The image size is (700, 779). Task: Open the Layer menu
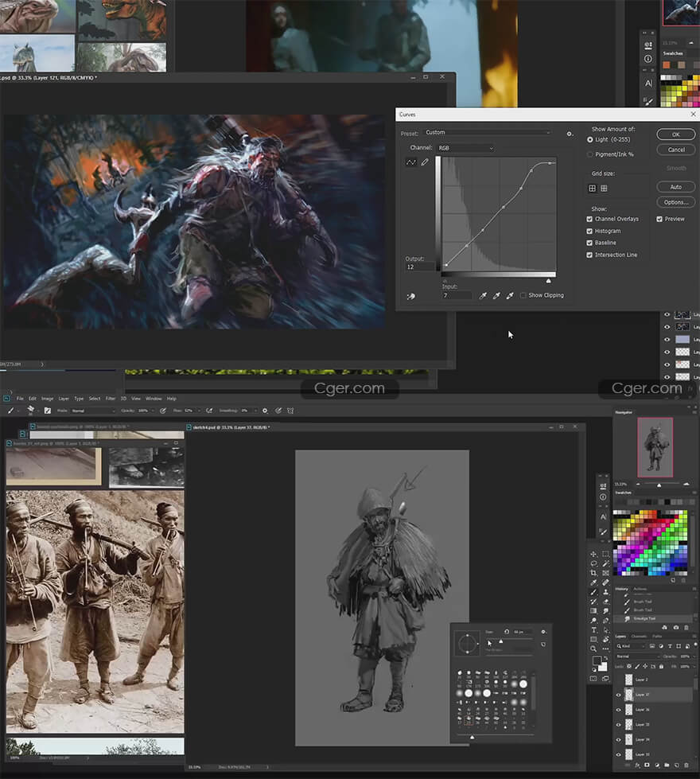64,399
